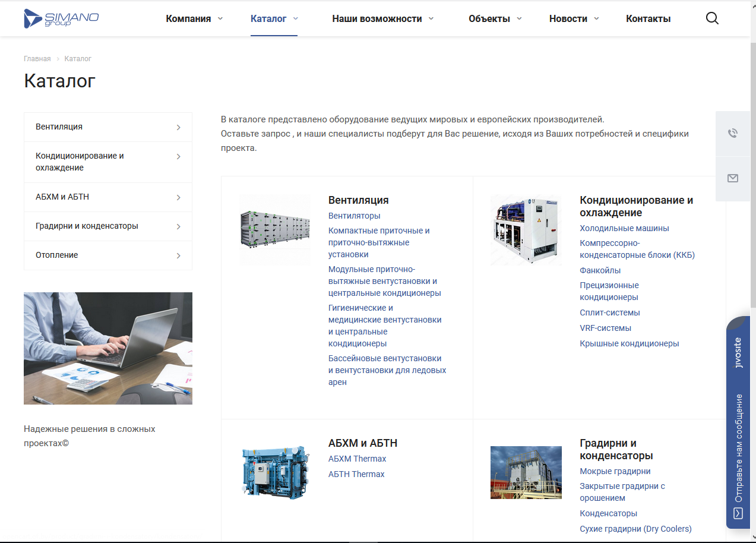Click the page vertical scrollbar
The height and width of the screenshot is (543, 756).
752,238
